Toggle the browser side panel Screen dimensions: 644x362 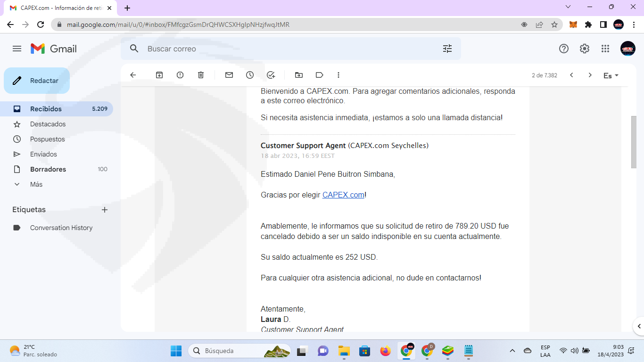603,25
